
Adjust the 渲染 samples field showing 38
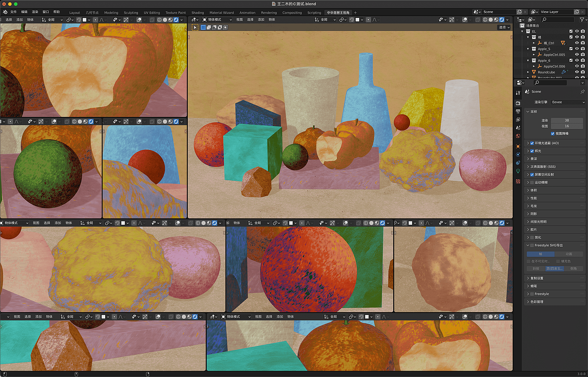coord(567,120)
